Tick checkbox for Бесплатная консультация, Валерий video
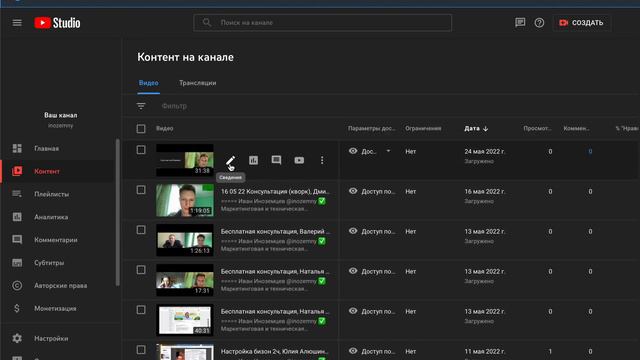 (141, 230)
